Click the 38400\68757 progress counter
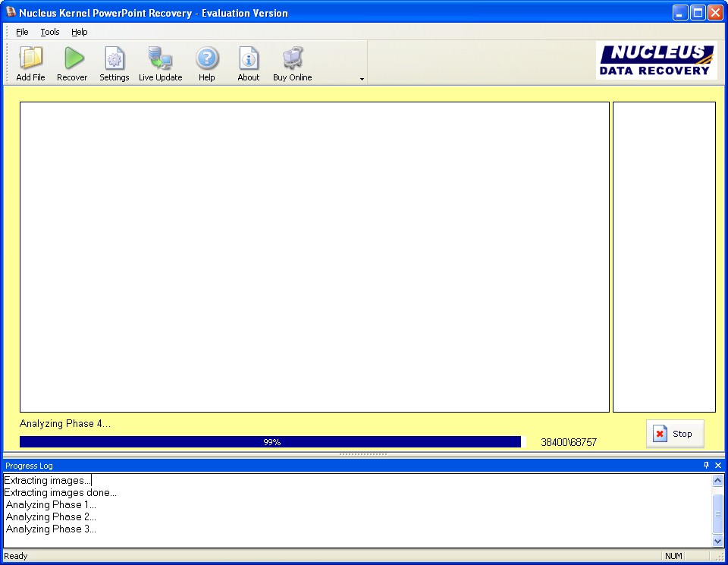 [569, 442]
